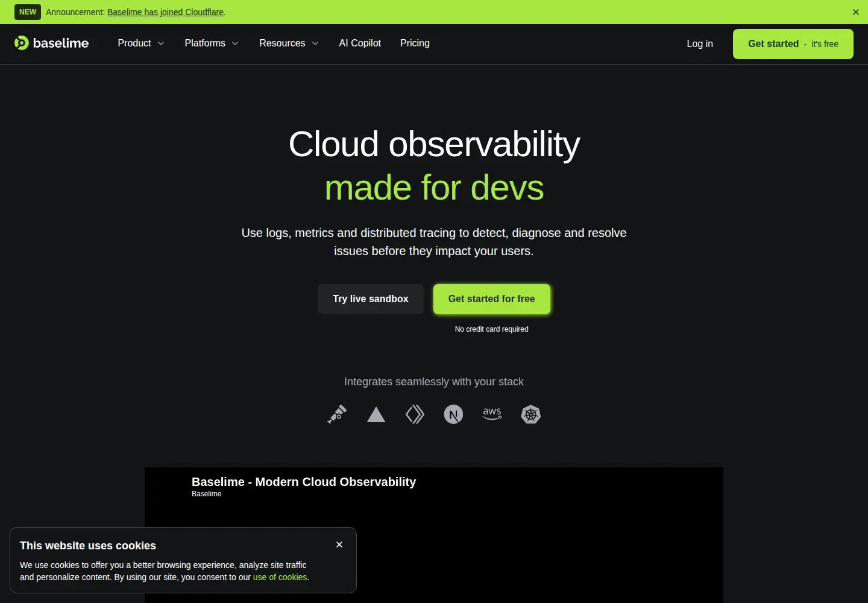
Task: Click the Cloudflare Workers brackets icon
Action: (415, 414)
